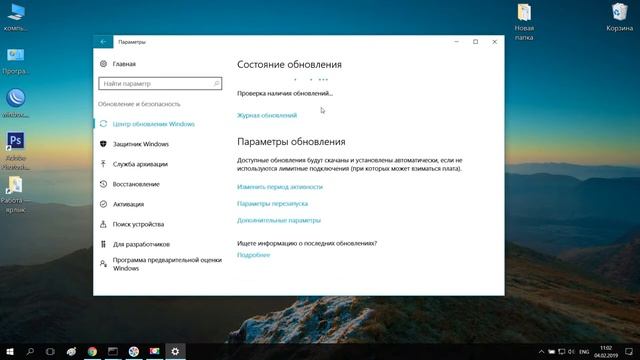Click Состояние обновления heading text

point(289,64)
